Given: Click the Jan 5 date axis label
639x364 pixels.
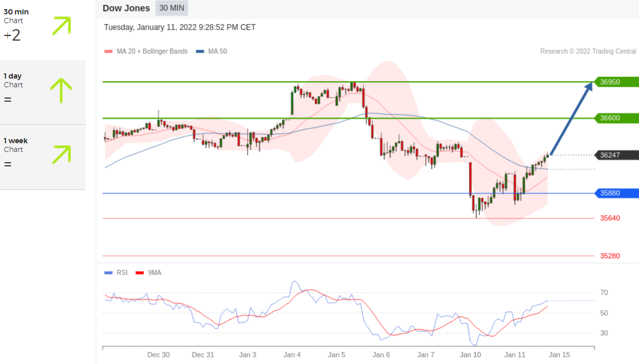Looking at the screenshot, I should (337, 355).
